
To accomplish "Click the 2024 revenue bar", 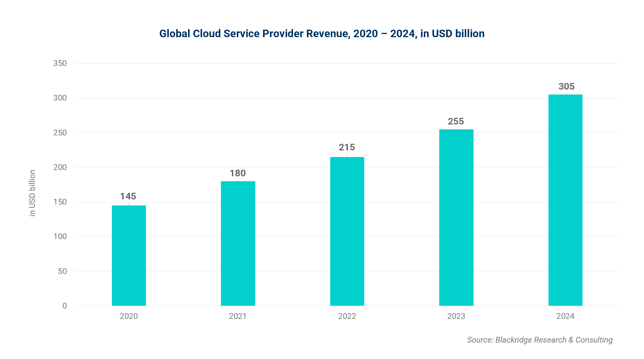I will [x=565, y=200].
